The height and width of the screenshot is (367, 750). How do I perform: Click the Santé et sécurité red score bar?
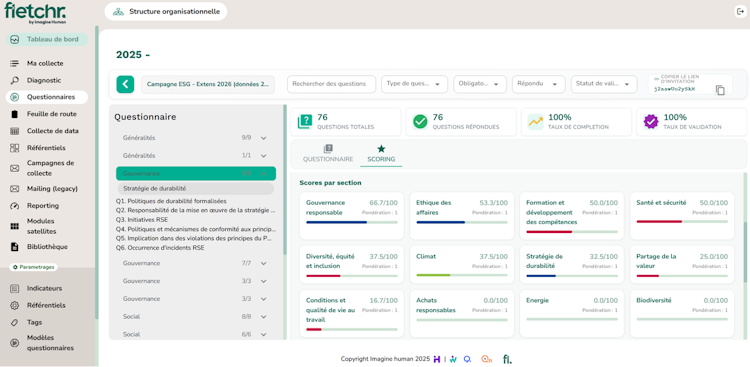(x=682, y=222)
